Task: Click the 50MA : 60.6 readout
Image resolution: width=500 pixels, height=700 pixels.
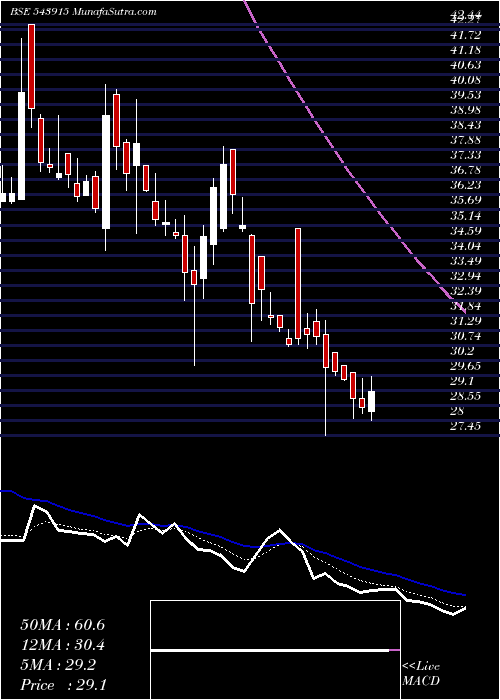Action: tap(62, 625)
